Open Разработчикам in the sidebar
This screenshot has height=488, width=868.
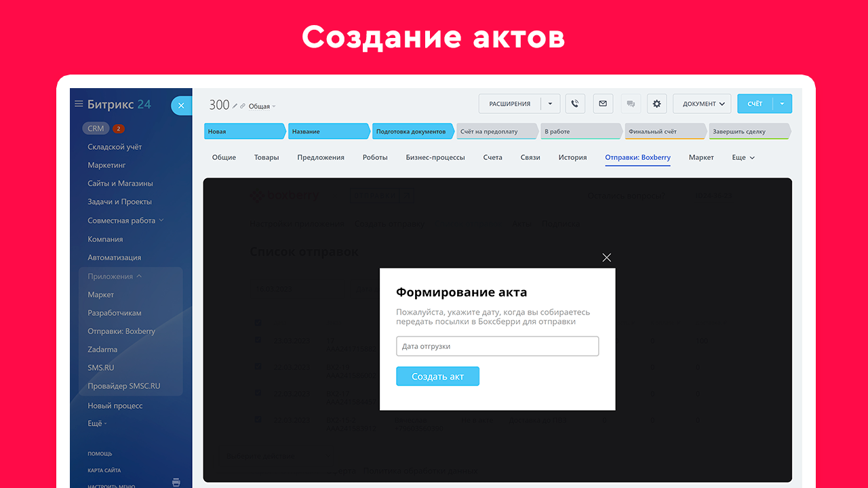coord(114,313)
